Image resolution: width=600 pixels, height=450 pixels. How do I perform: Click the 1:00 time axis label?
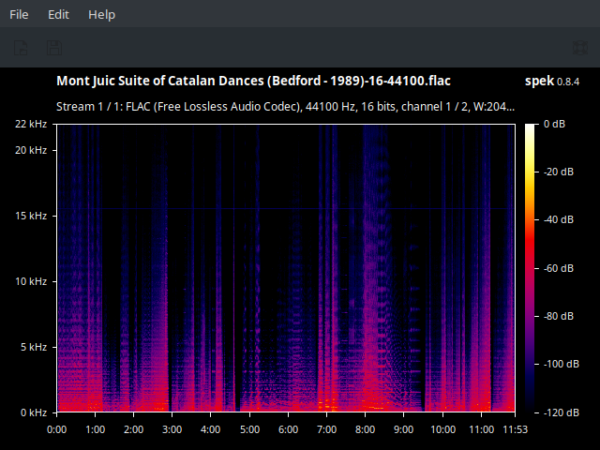pyautogui.click(x=95, y=429)
